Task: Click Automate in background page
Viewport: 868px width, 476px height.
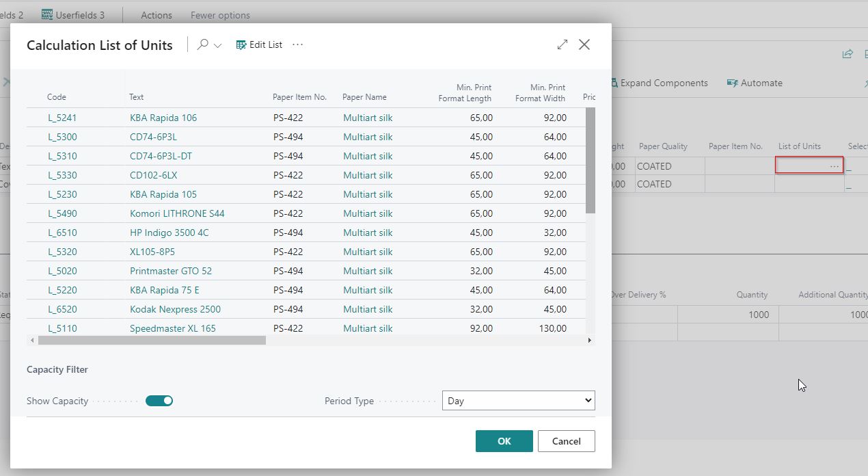Action: pos(755,83)
